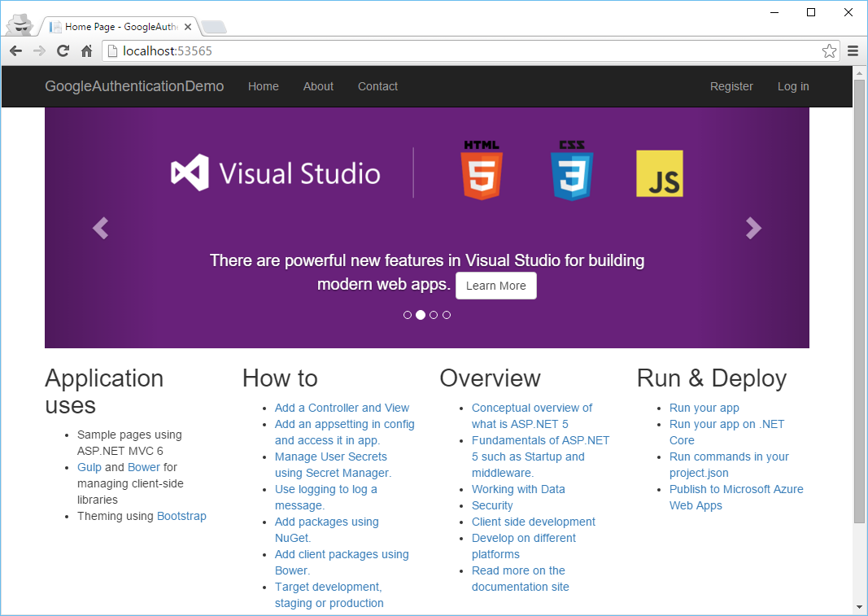Open the About navigation item

pos(318,86)
